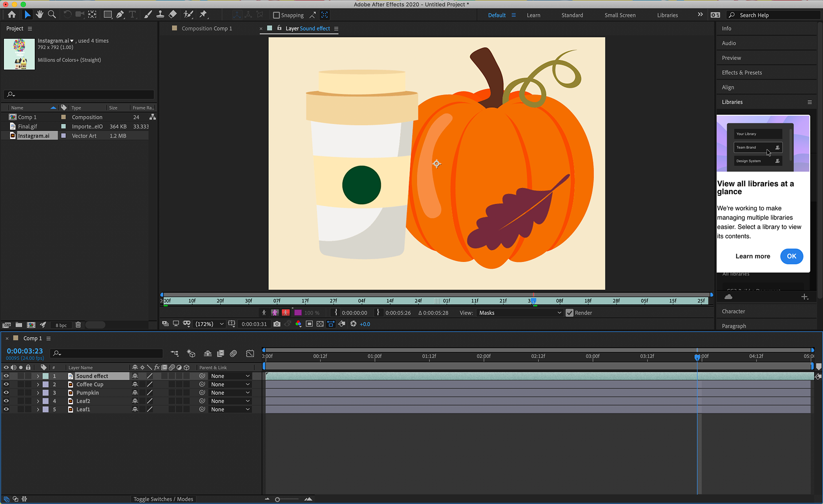
Task: Hide the Leaf2 layer
Action: (6, 401)
